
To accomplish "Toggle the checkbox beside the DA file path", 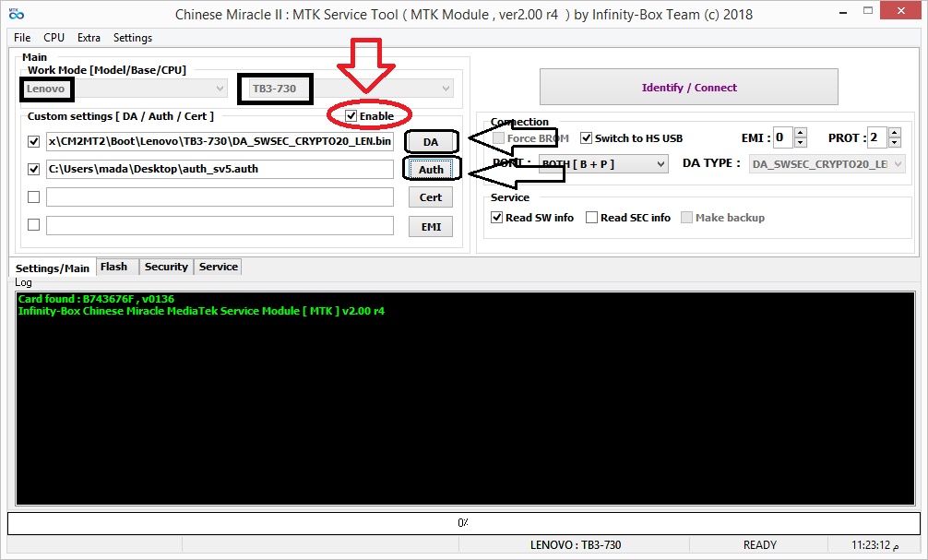I will coord(34,141).
